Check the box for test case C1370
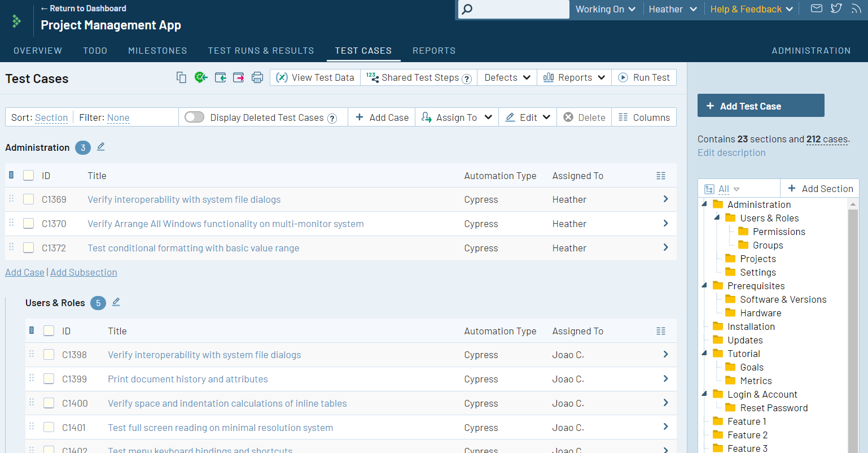 [x=29, y=224]
